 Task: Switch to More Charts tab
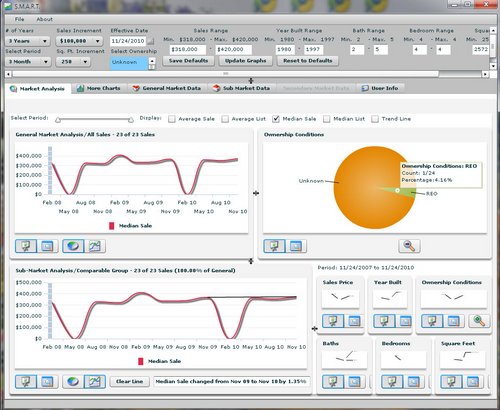point(99,88)
